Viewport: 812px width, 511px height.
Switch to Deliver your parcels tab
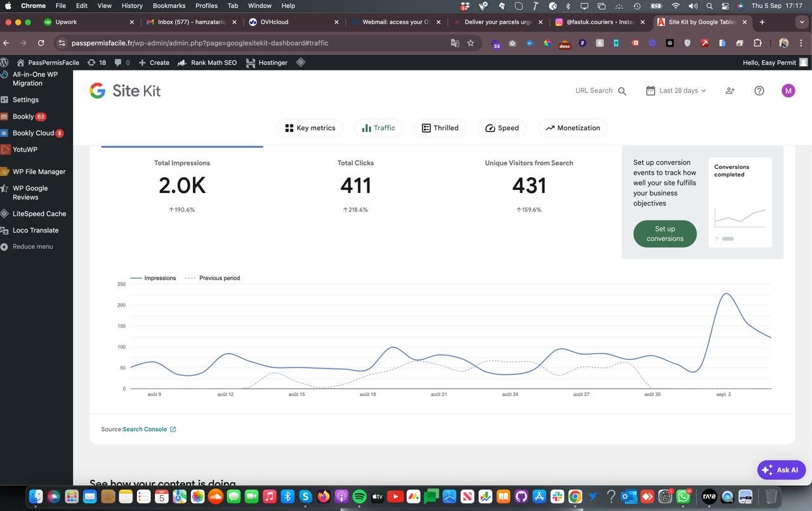coord(498,22)
